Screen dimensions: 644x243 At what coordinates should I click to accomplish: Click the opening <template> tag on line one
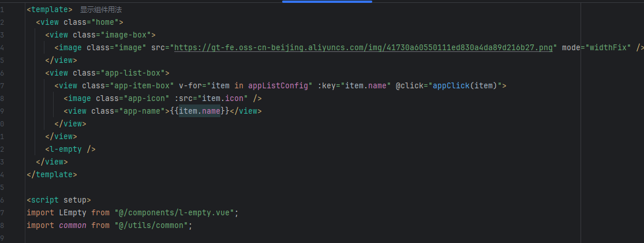coord(50,10)
